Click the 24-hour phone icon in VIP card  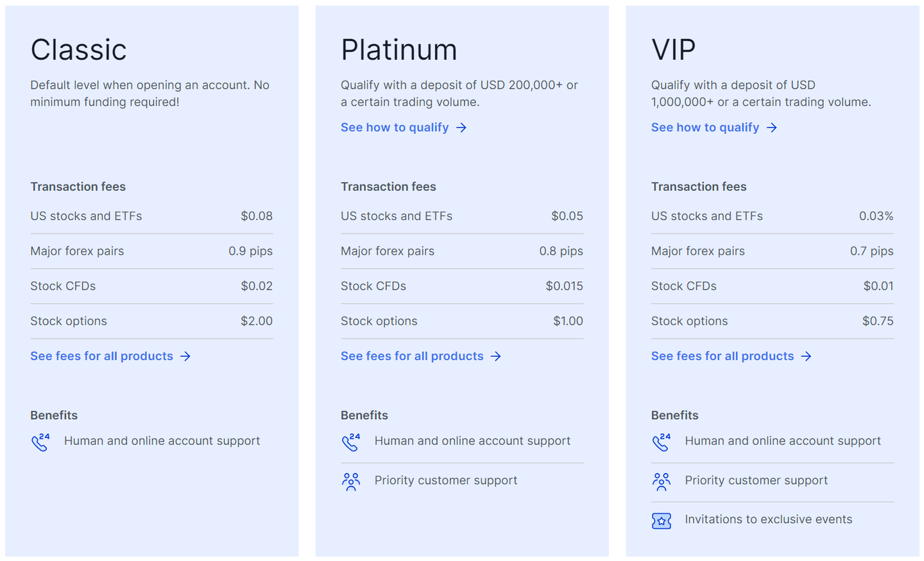point(662,442)
